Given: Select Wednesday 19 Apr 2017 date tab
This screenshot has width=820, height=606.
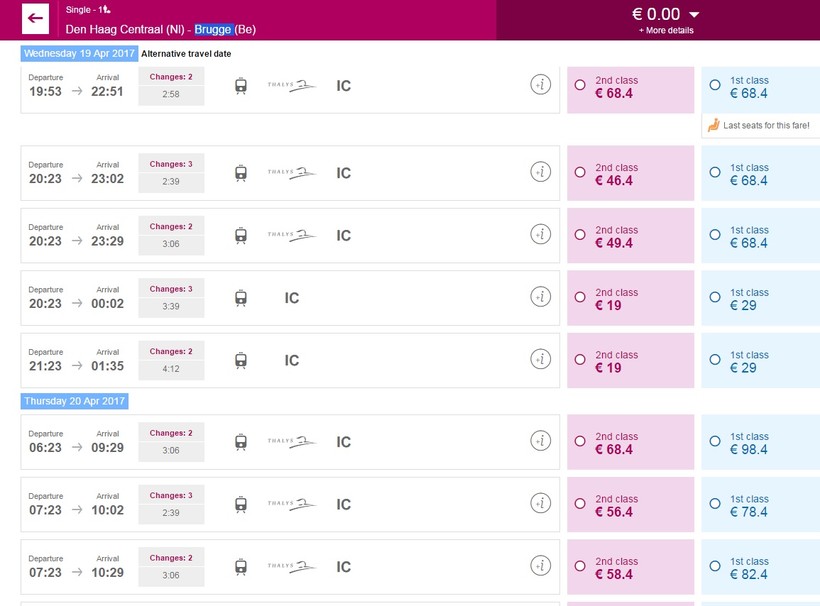Looking at the screenshot, I should tap(79, 53).
